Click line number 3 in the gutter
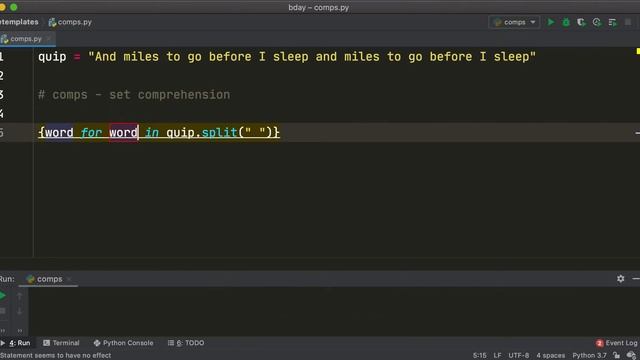 tap(2, 95)
